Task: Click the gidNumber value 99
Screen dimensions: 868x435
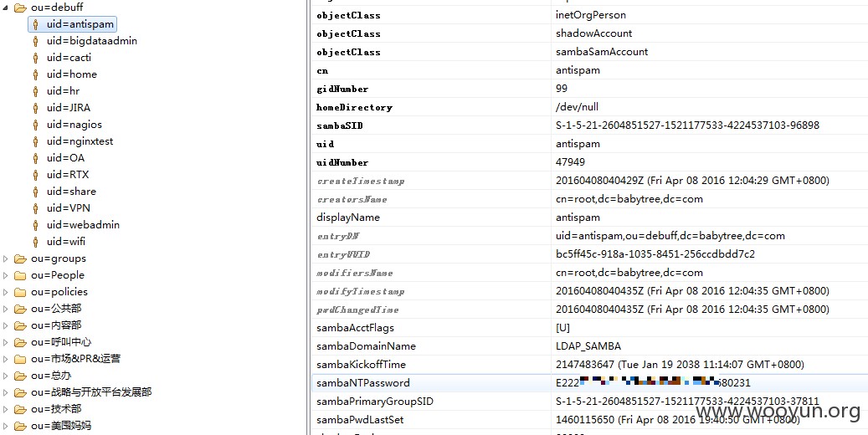Action: click(562, 89)
